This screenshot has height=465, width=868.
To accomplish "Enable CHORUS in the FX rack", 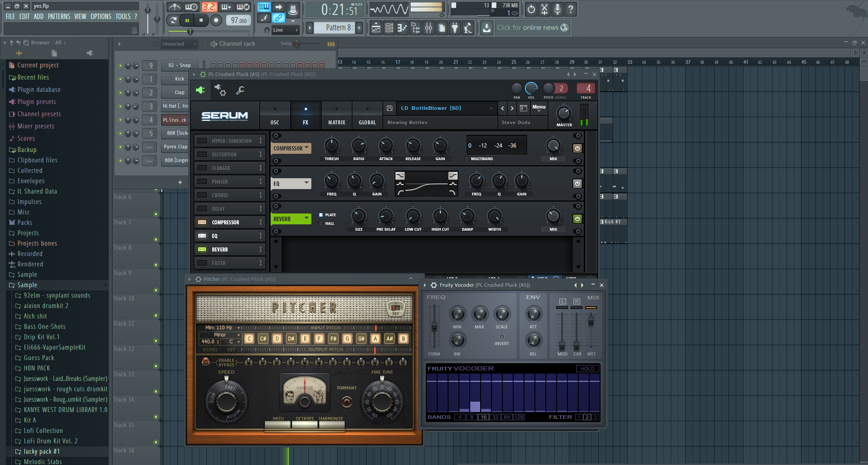I will [x=202, y=195].
